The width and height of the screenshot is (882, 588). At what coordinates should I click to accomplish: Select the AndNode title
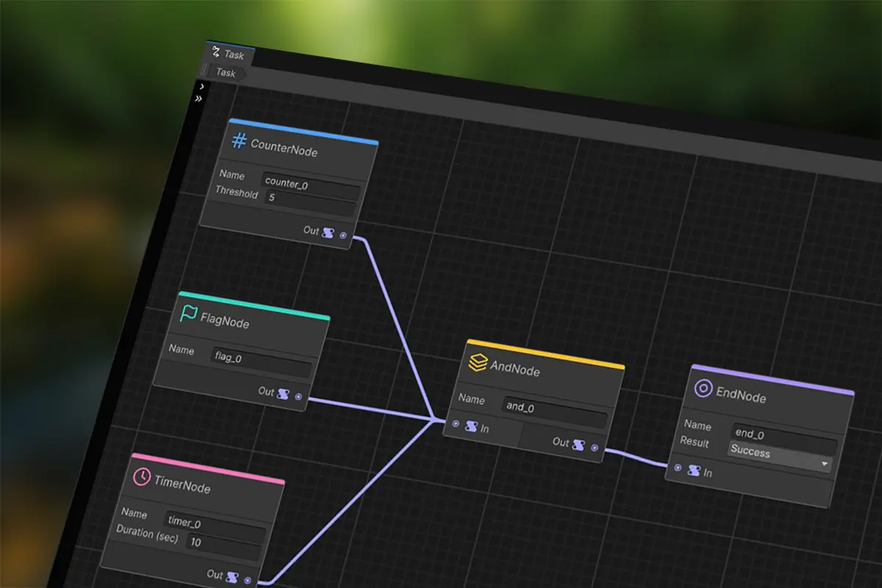[x=515, y=370]
